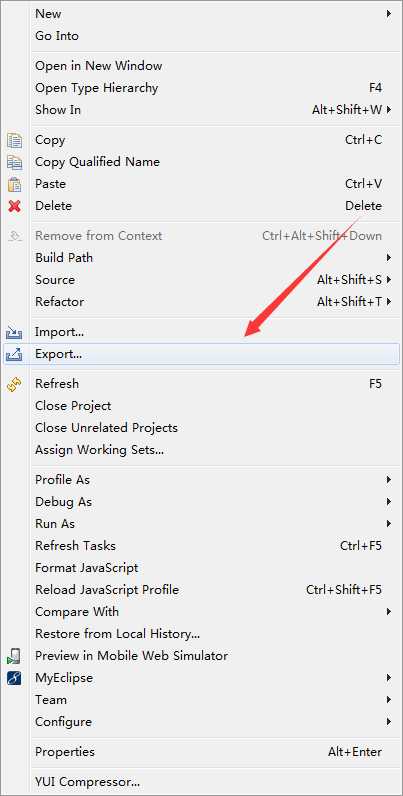403x796 pixels.
Task: Click the Paste clipboard icon
Action: point(14,184)
